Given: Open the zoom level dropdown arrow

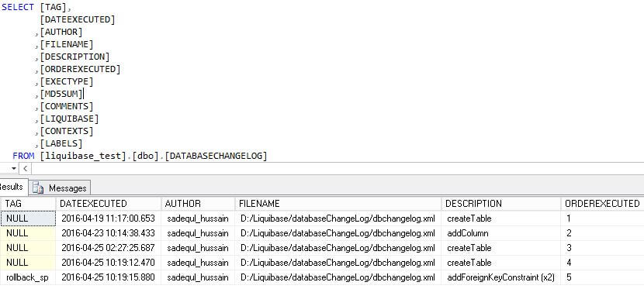Looking at the screenshot, I should [x=13, y=168].
